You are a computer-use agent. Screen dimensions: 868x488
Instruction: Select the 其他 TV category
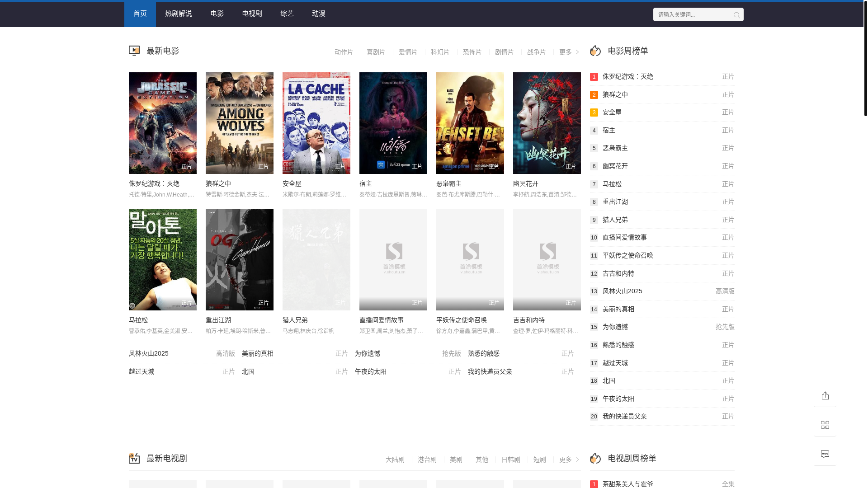point(481,460)
